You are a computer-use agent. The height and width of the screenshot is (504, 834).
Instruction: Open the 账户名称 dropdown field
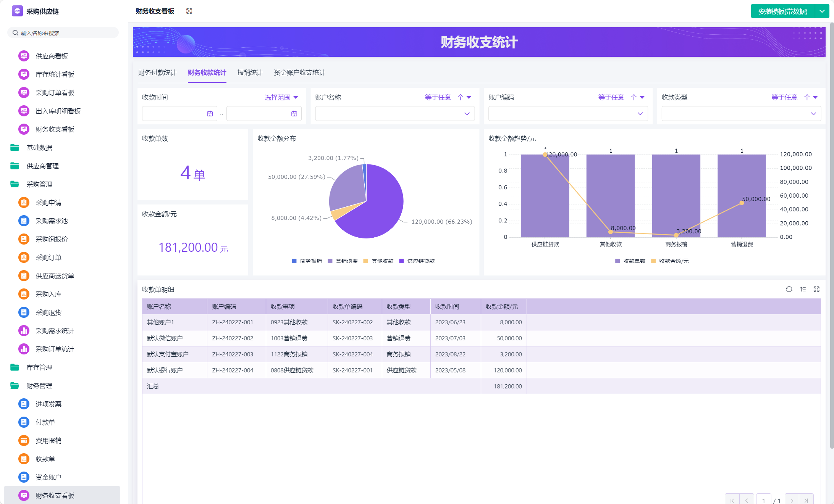[x=394, y=114]
